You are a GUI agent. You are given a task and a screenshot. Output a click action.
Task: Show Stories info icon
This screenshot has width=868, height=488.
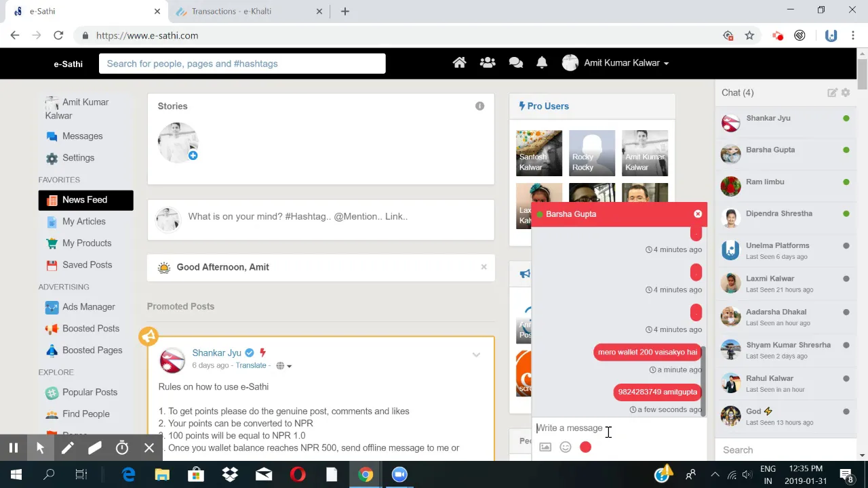(480, 106)
